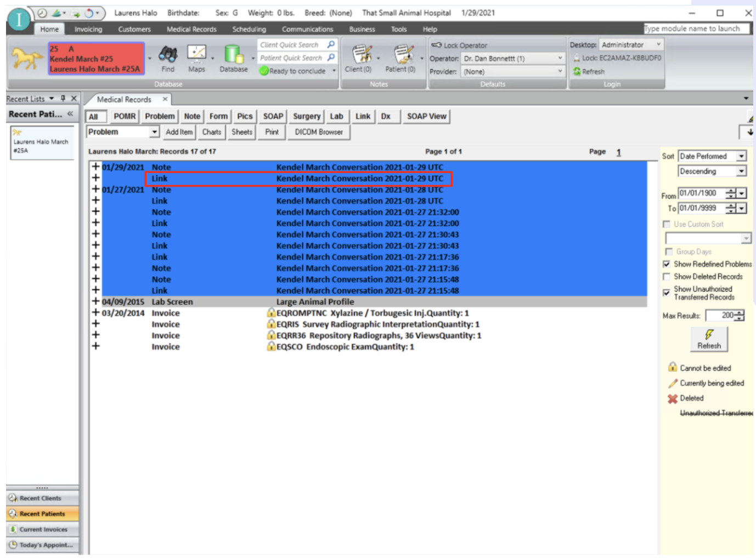
Task: Enable Show Deleted Records
Action: 667,277
